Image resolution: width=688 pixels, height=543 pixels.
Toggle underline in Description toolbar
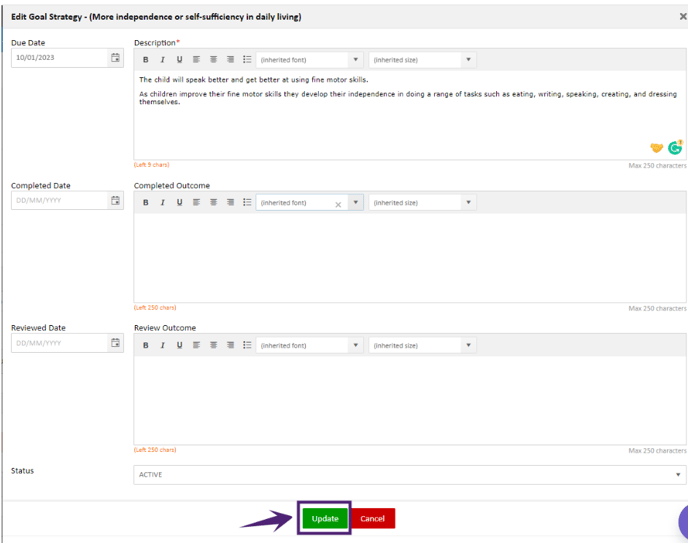click(x=179, y=60)
